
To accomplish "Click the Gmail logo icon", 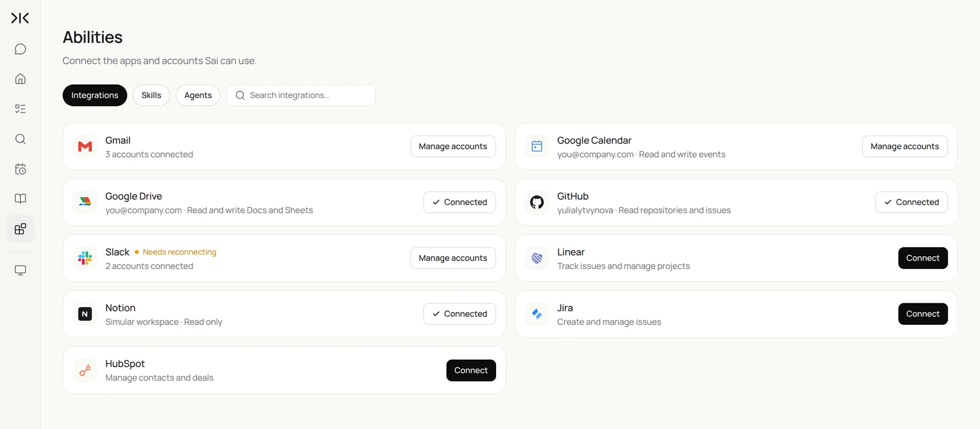I will (x=85, y=146).
